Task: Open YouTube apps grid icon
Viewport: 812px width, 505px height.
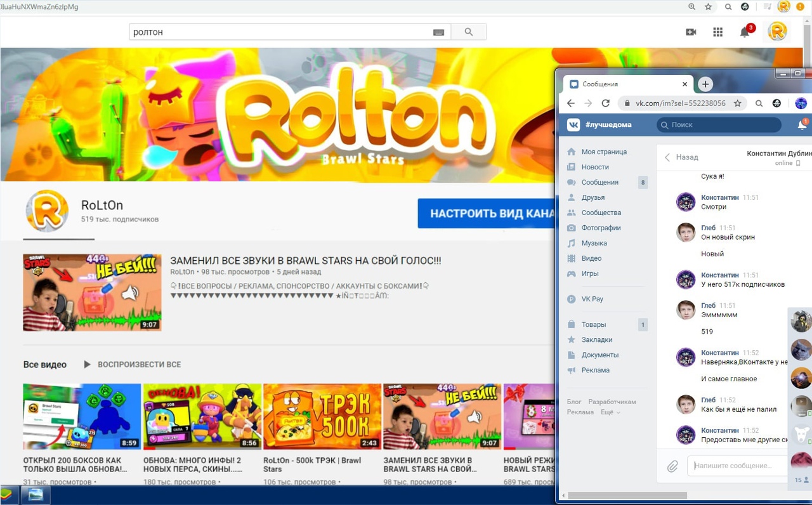Action: coord(717,32)
